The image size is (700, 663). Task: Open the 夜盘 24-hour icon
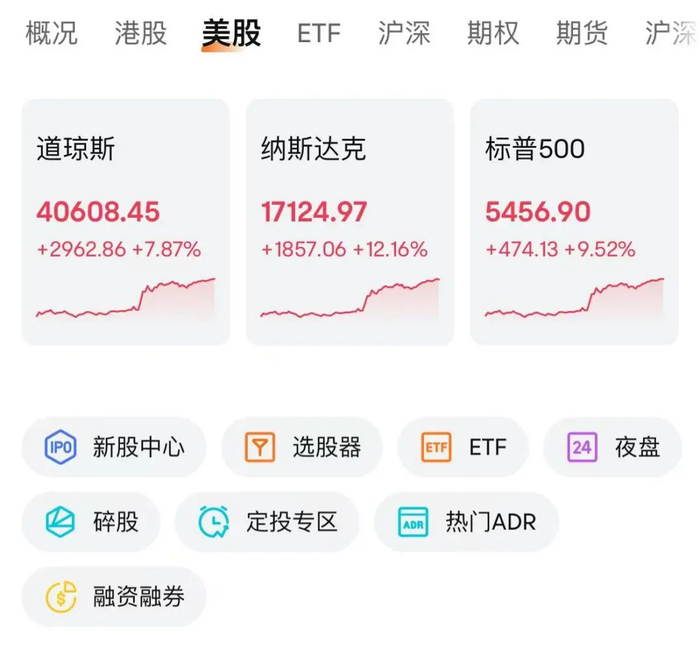(x=582, y=447)
